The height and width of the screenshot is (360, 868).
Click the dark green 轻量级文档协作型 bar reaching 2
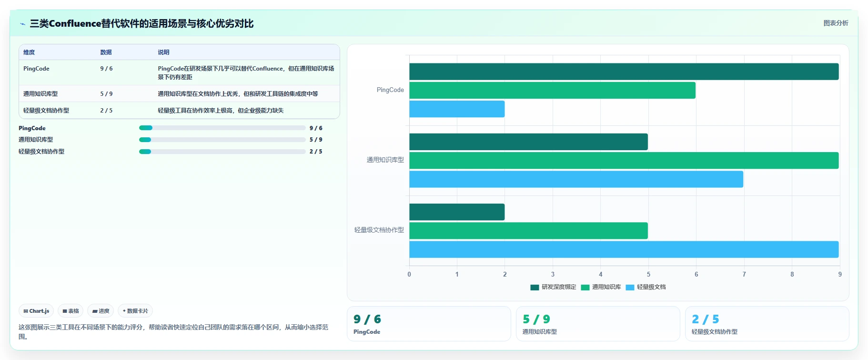click(x=457, y=212)
